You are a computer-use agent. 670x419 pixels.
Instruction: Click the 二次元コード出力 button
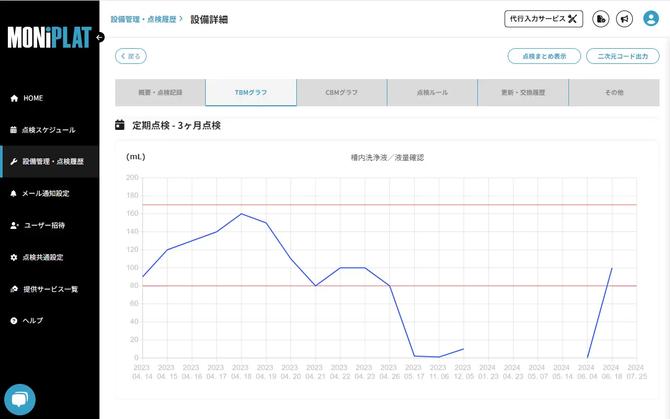[623, 56]
